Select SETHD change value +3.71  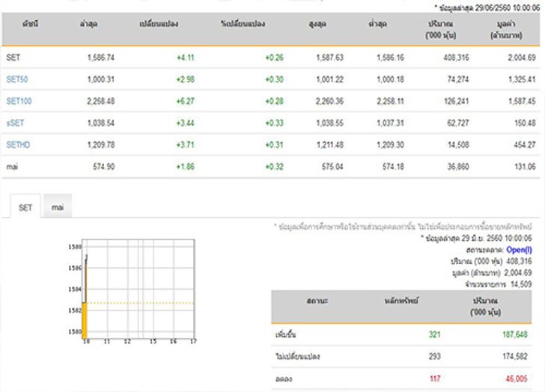tap(185, 145)
